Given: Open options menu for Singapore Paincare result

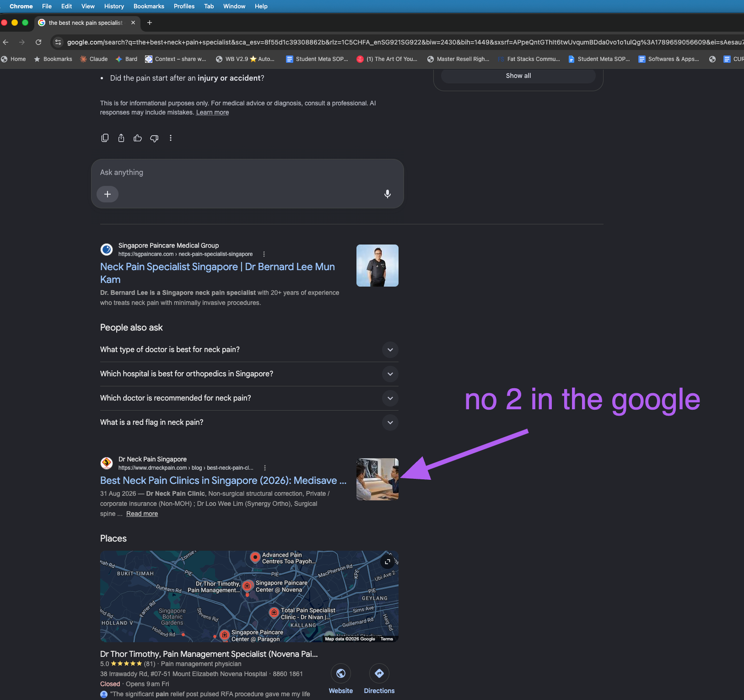Looking at the screenshot, I should click(x=264, y=254).
